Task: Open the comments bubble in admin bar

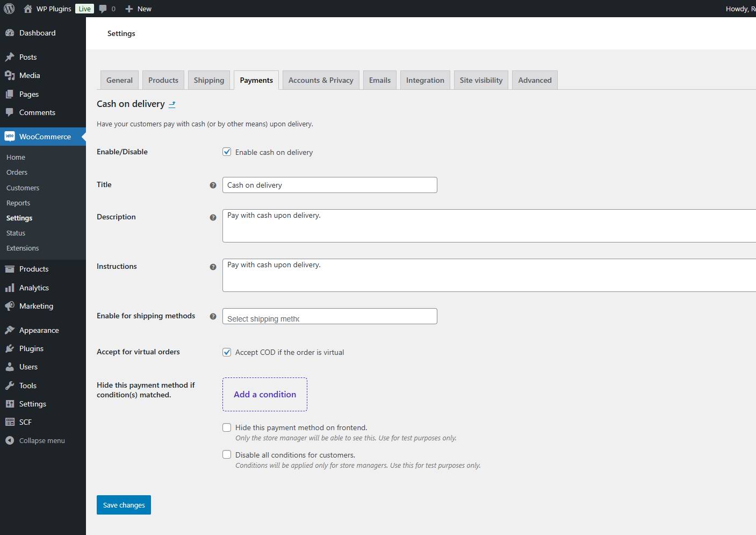Action: [103, 9]
